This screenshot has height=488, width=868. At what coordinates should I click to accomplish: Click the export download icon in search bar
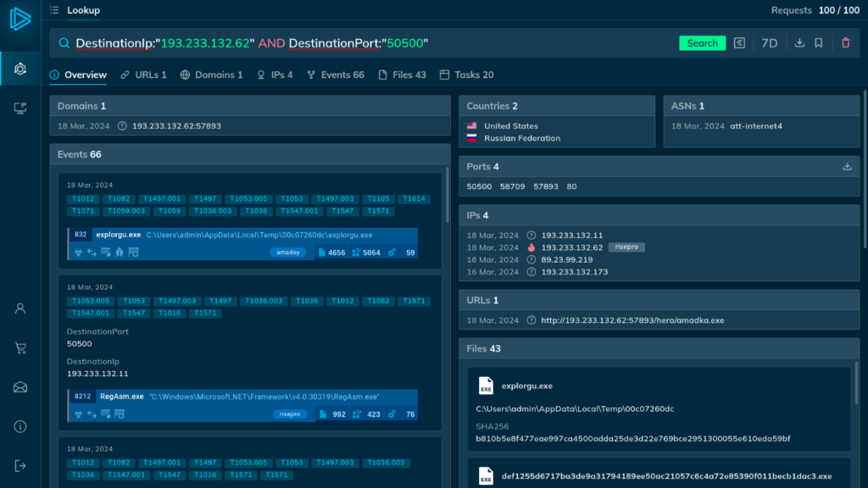[799, 43]
